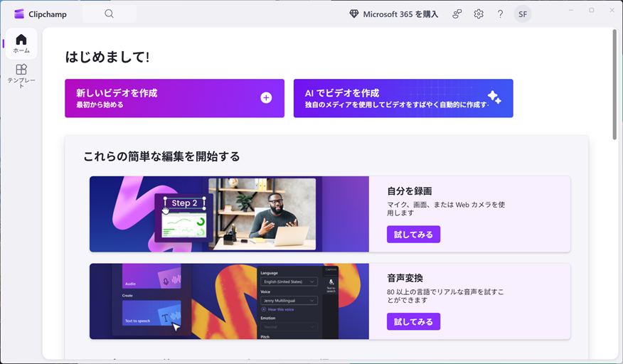This screenshot has height=364, width=623.
Task: Open the connected accounts icon
Action: [457, 14]
